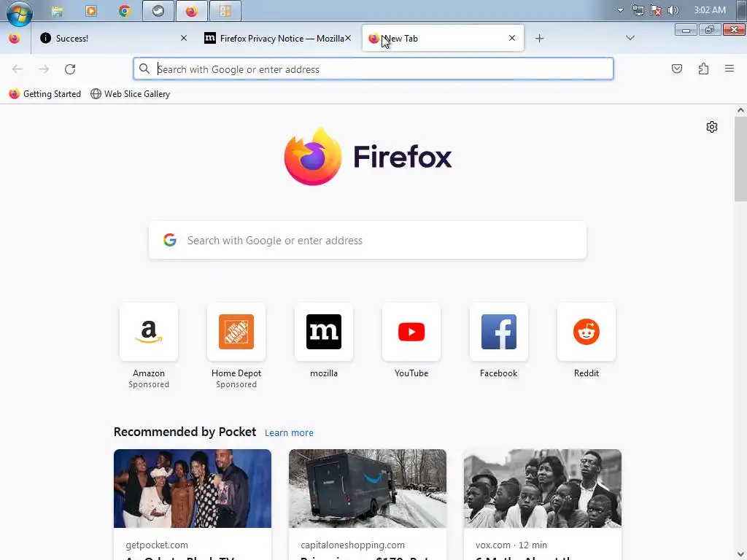The image size is (747, 560).
Task: Switch to Firefox taskbar button
Action: (x=192, y=11)
